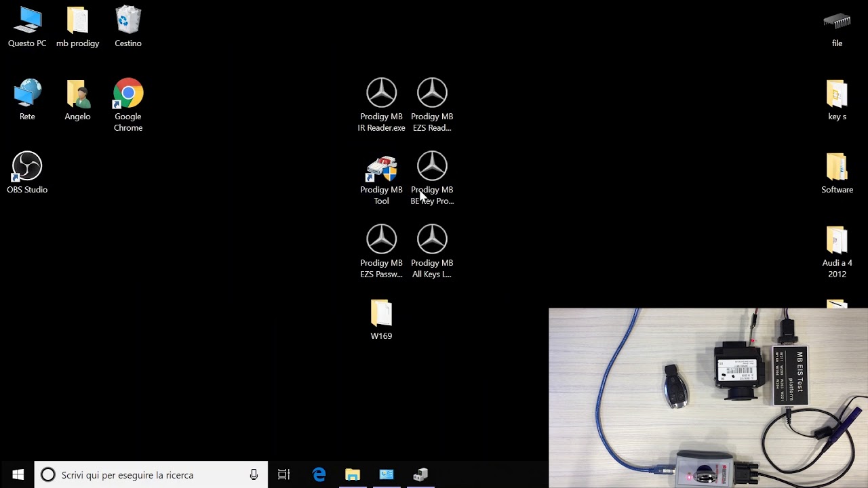Open the key s folder
The image size is (868, 488).
pyautogui.click(x=837, y=100)
